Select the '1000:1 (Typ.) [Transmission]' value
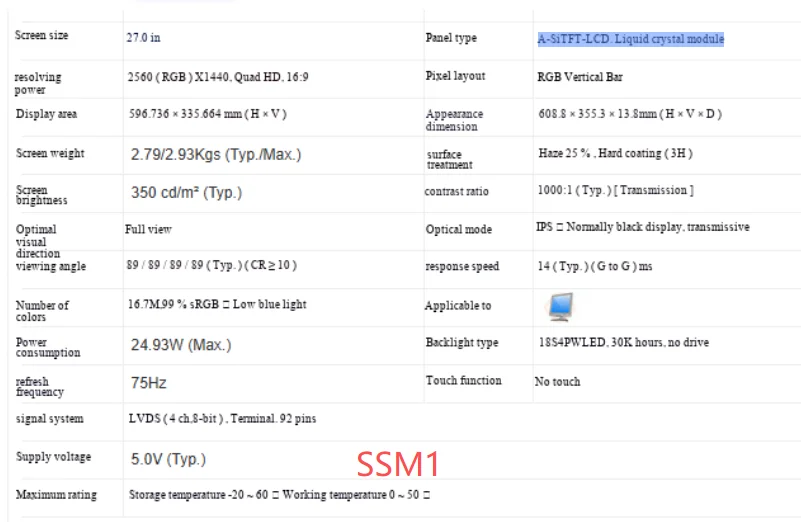 [x=616, y=191]
